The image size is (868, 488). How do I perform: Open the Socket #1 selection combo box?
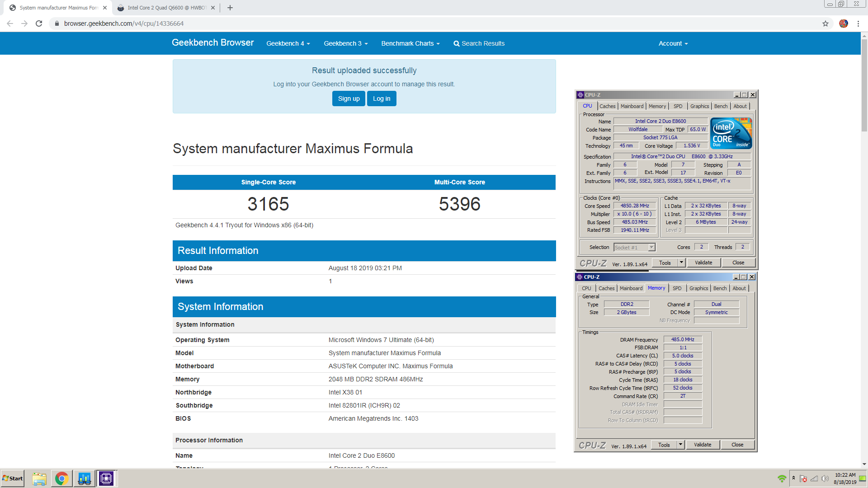(x=634, y=247)
